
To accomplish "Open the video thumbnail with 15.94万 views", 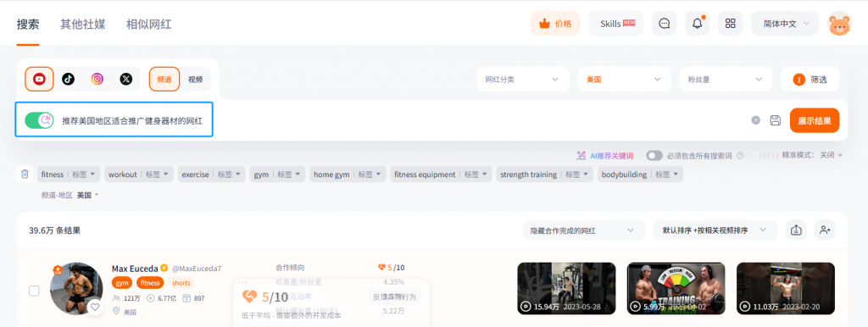I will coord(566,288).
